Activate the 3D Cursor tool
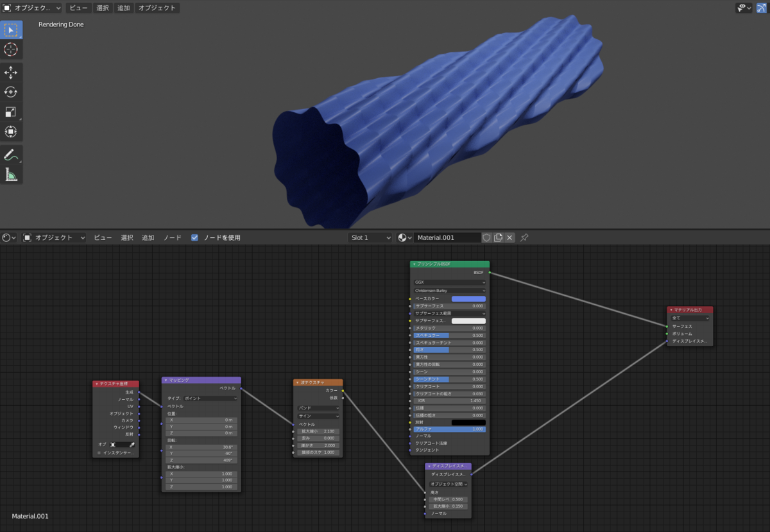The height and width of the screenshot is (532, 770). [x=11, y=49]
